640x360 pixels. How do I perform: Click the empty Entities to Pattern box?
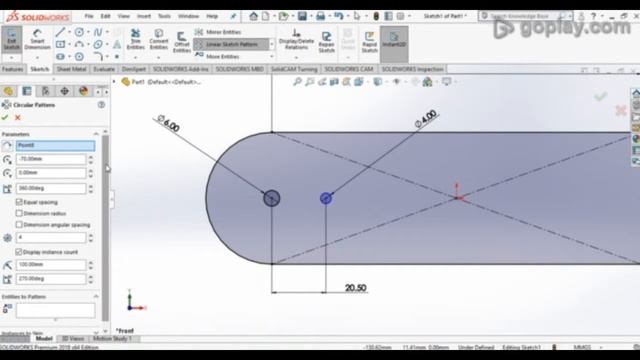click(56, 310)
